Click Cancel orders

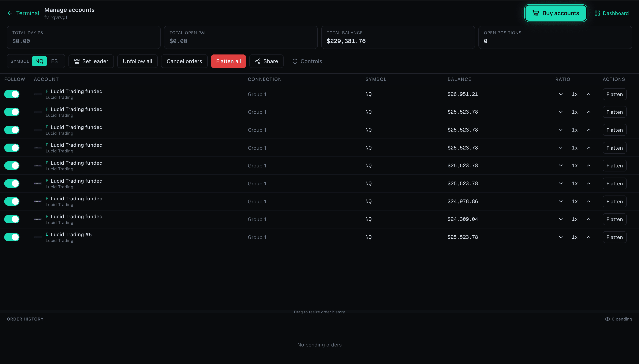coord(184,61)
